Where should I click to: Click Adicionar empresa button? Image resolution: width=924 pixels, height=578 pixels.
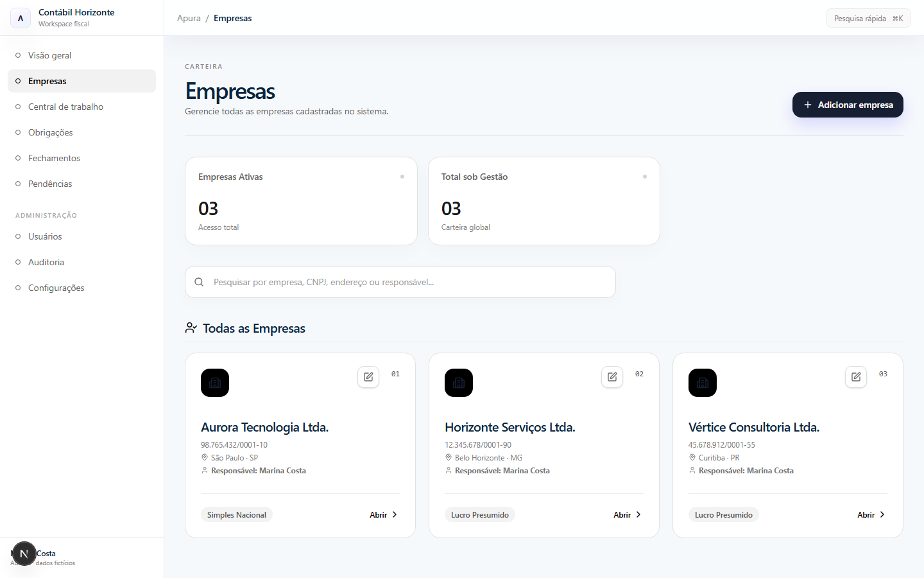pyautogui.click(x=848, y=105)
